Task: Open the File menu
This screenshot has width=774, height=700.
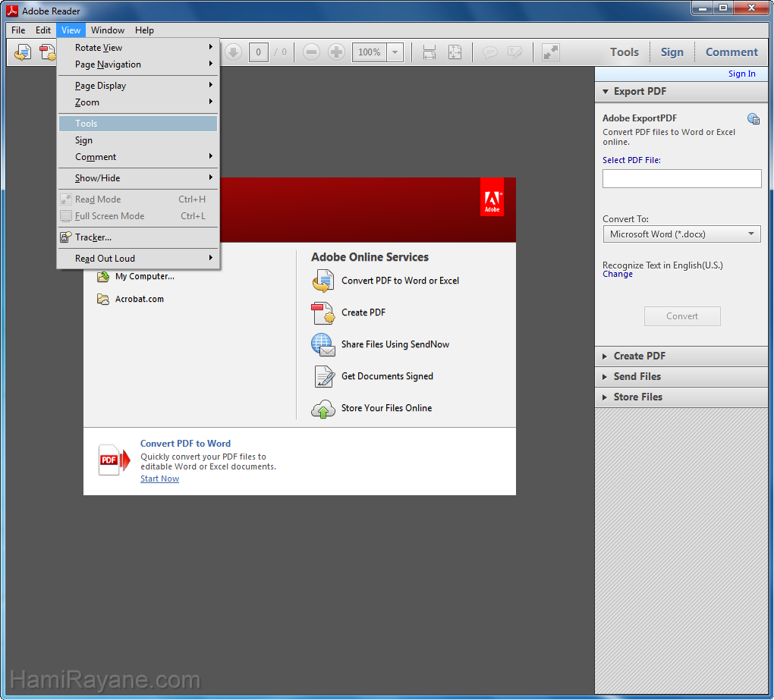Action: pyautogui.click(x=18, y=30)
